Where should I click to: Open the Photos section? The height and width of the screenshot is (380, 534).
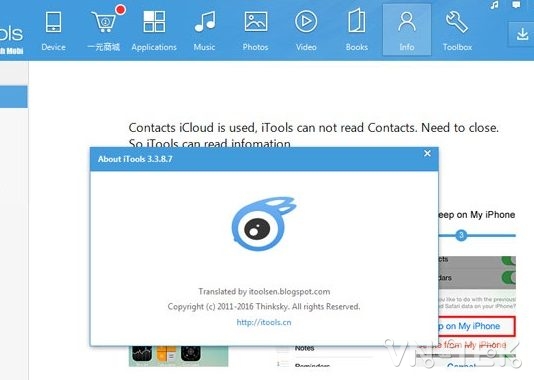pyautogui.click(x=255, y=31)
